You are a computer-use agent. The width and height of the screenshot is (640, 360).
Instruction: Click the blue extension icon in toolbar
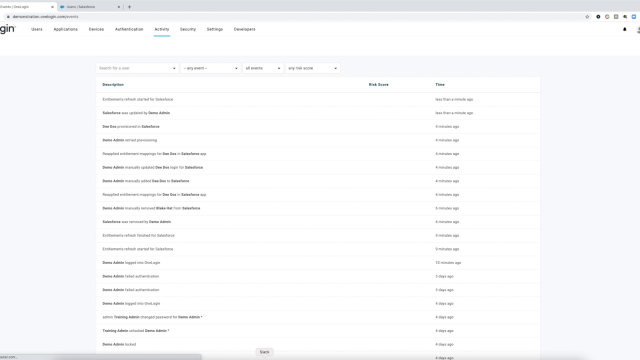point(634,17)
